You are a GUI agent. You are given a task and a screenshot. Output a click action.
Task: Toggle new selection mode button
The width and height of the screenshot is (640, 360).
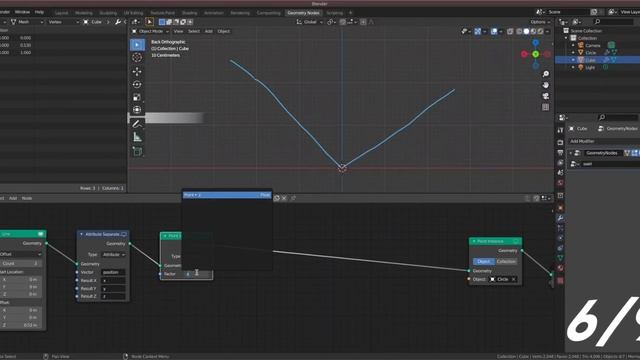click(162, 22)
